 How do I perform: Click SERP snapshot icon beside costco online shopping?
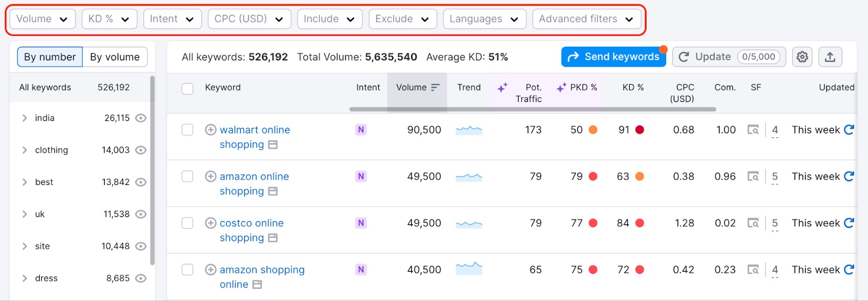(x=272, y=238)
